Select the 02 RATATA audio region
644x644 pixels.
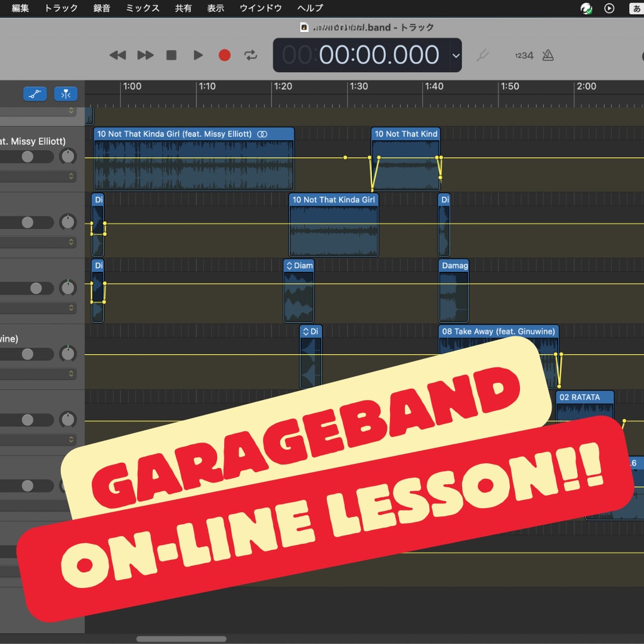(x=585, y=397)
